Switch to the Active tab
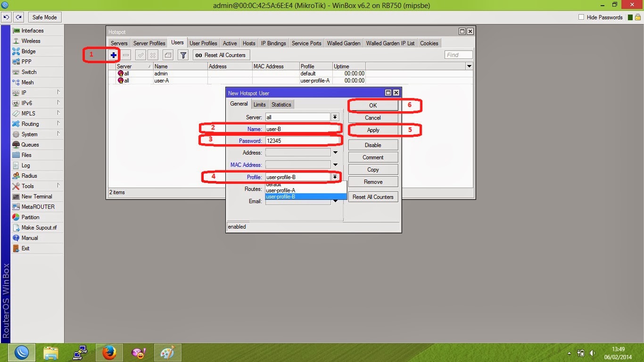This screenshot has width=644, height=362. pyautogui.click(x=230, y=43)
